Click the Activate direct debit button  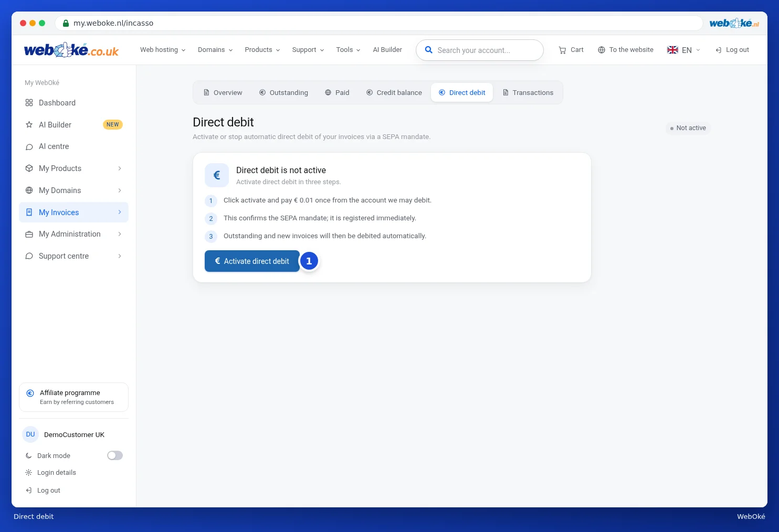(x=252, y=261)
